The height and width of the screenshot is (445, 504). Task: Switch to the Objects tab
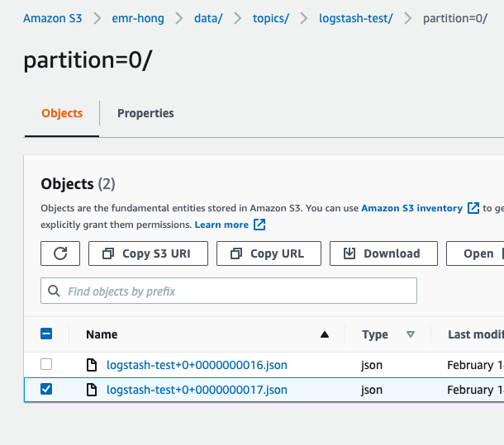62,113
